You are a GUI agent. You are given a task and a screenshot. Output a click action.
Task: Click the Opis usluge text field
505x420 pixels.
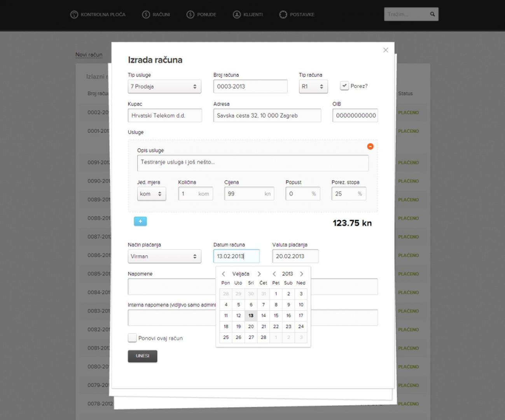click(253, 163)
